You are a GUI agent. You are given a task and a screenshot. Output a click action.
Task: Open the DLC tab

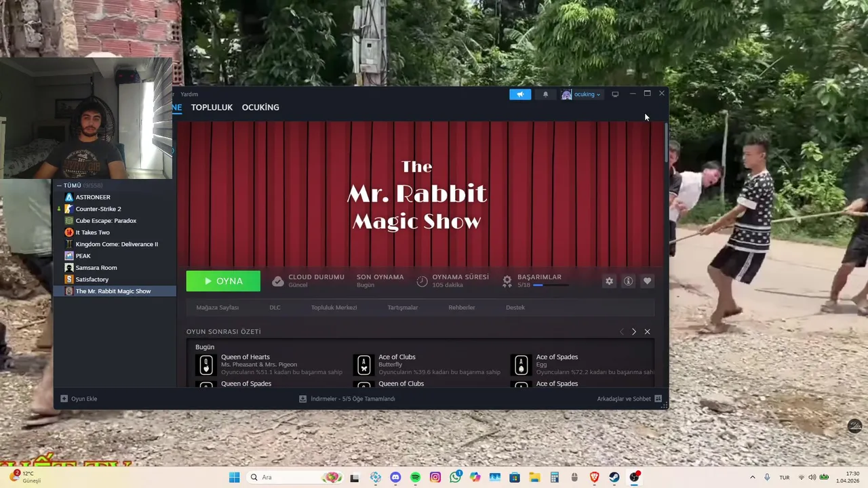[275, 308]
